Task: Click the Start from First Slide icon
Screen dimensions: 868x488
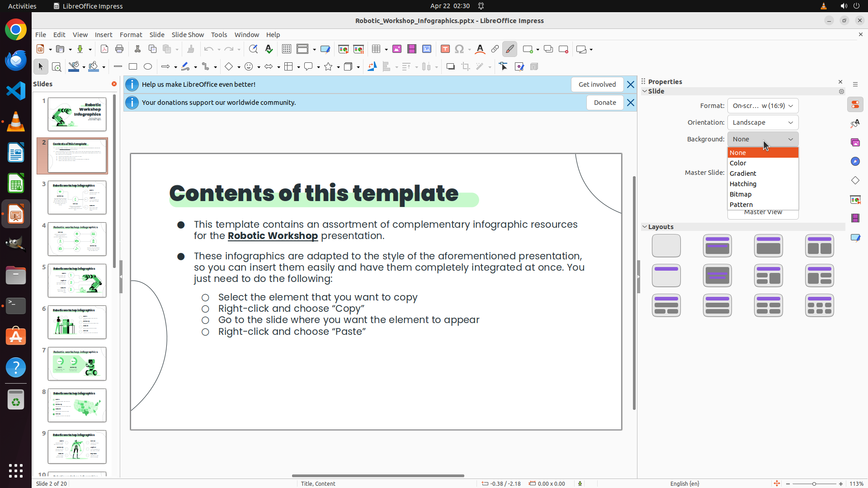Action: (x=344, y=49)
